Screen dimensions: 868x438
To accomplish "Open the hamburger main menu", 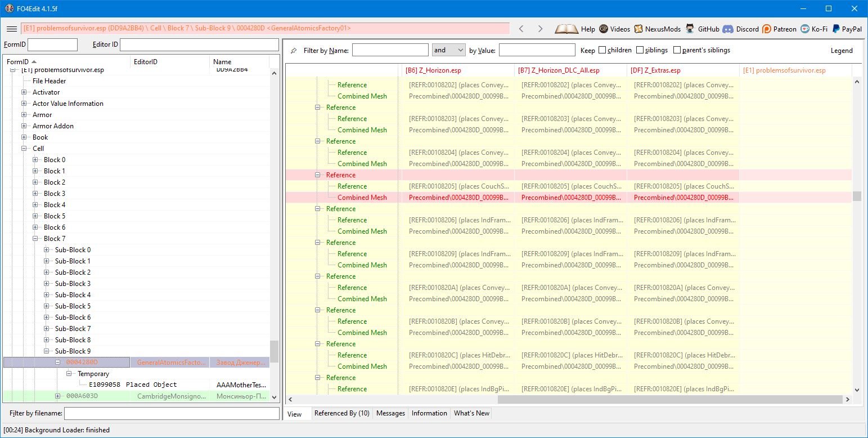I will 11,29.
